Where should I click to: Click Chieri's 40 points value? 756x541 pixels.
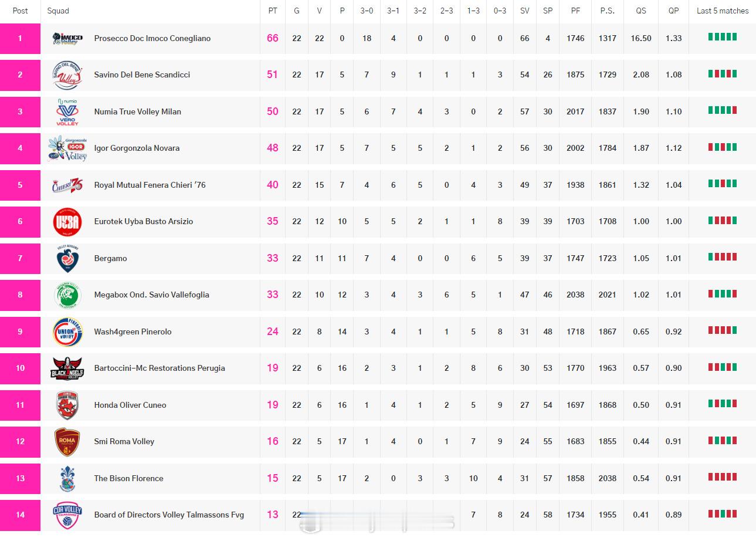click(x=273, y=185)
